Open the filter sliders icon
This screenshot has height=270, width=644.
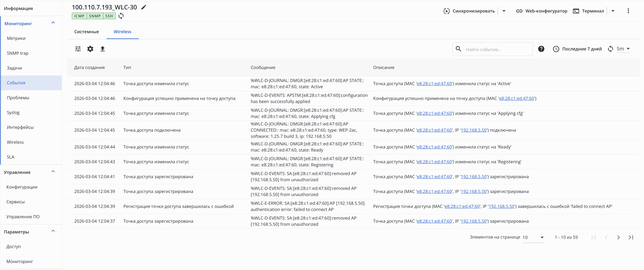[x=78, y=49]
